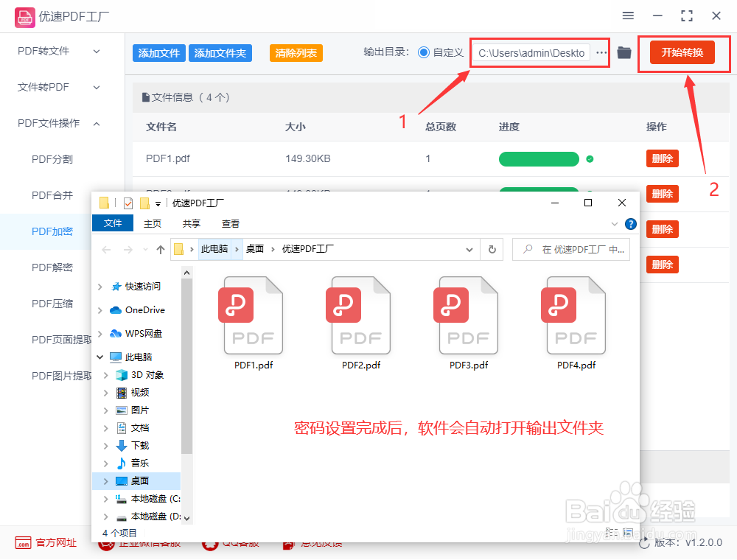Click the hamburger menu icon in title bar
Screen dimensions: 737x560
click(628, 15)
